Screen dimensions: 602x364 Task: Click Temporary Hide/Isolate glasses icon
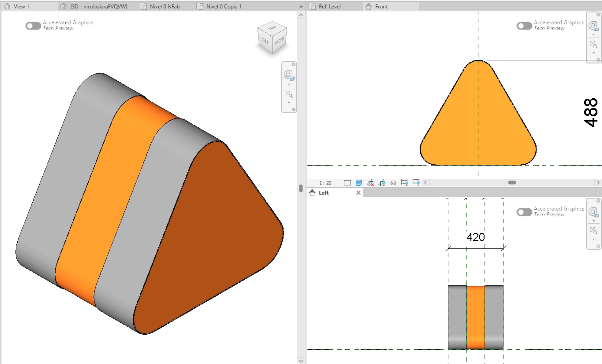(x=393, y=183)
